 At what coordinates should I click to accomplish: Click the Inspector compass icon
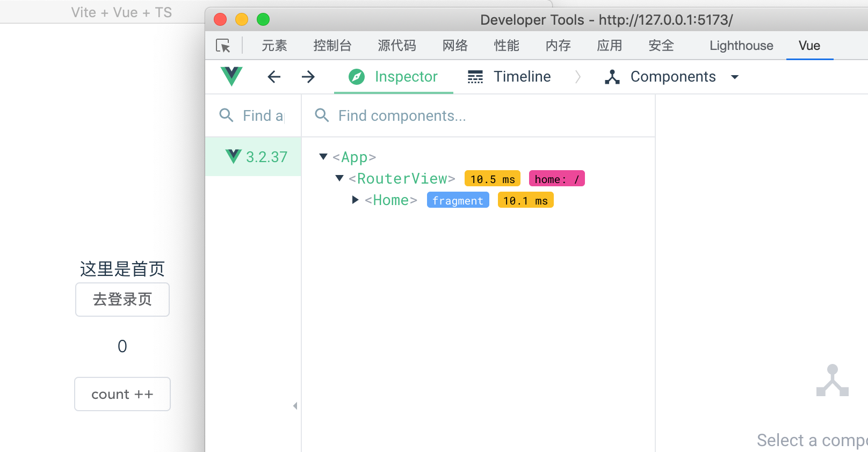click(x=357, y=77)
